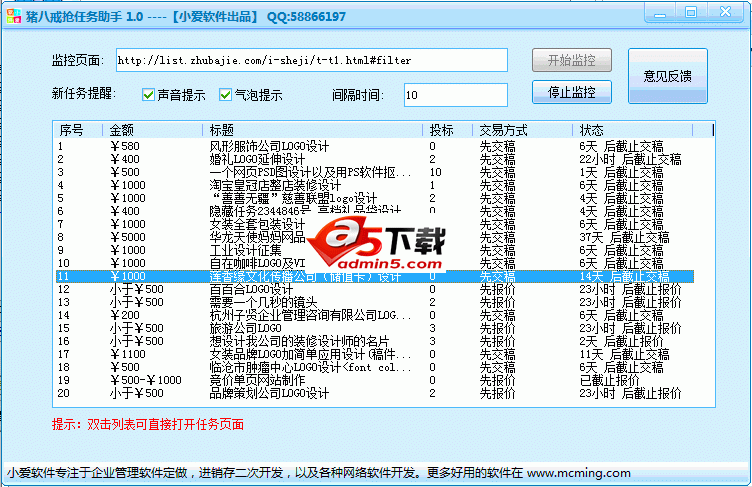Select row 百百合LOGO设计
Image resolution: width=752 pixels, height=487 pixels.
[x=374, y=289]
